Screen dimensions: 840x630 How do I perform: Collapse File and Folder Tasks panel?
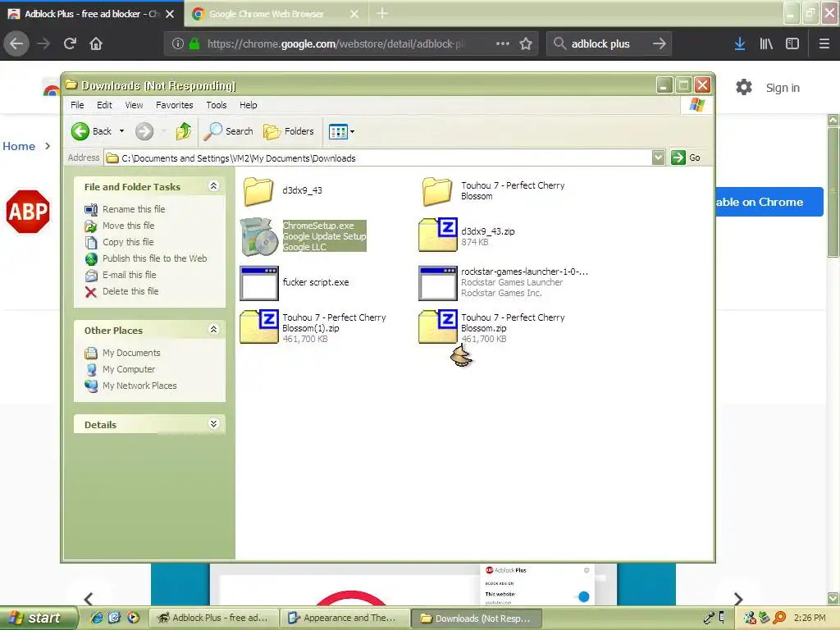213,186
